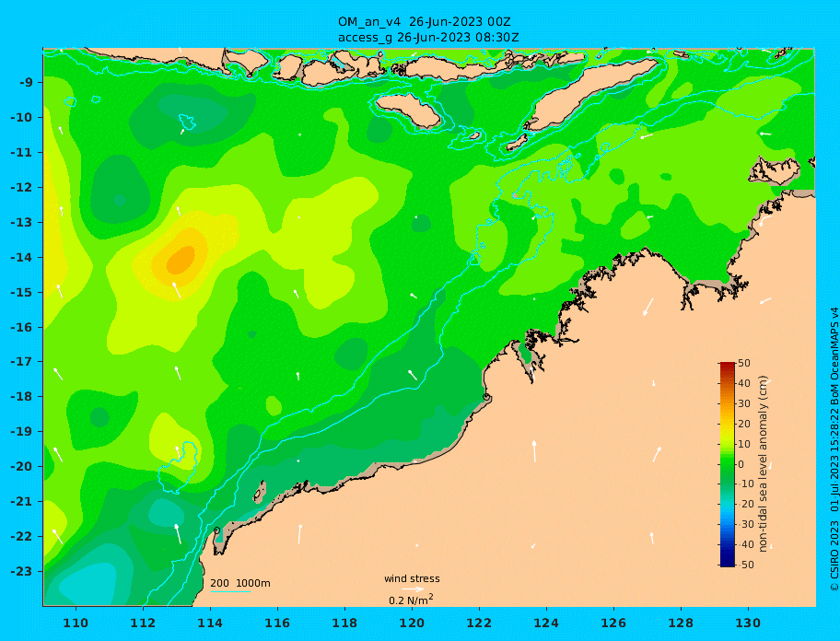840x641 pixels.
Task: Click the long Timor island landmass
Action: (x=589, y=94)
